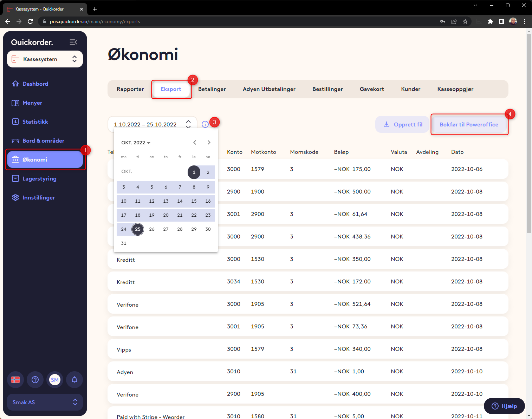Go to previous month in calendar
The image size is (532, 419).
(x=195, y=142)
